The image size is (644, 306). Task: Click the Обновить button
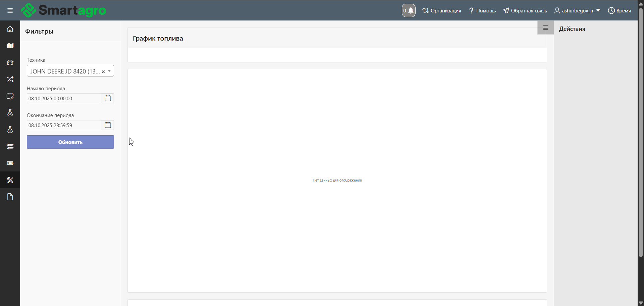pos(70,142)
